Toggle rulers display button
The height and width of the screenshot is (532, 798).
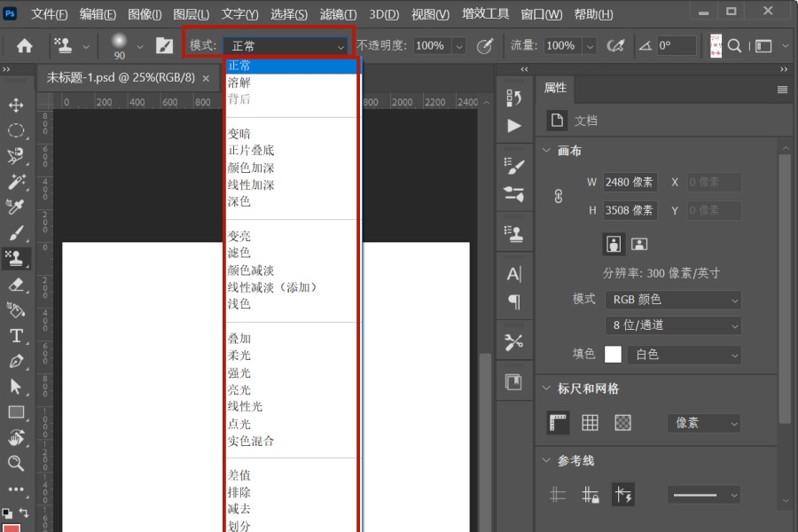point(558,423)
